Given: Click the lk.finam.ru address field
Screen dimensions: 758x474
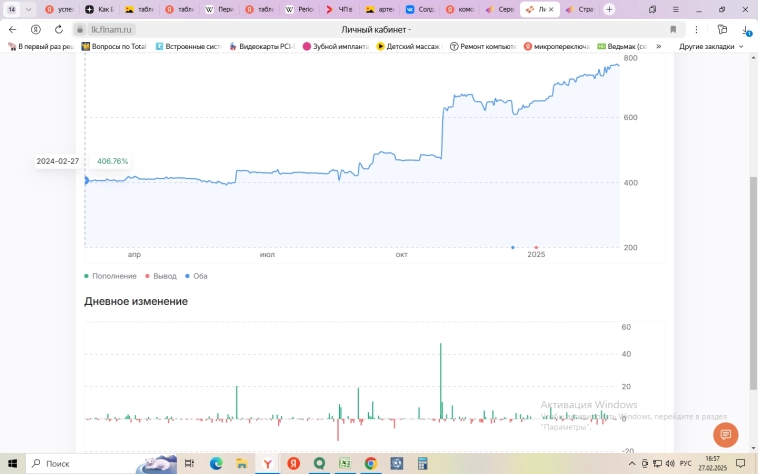Looking at the screenshot, I should click(112, 30).
